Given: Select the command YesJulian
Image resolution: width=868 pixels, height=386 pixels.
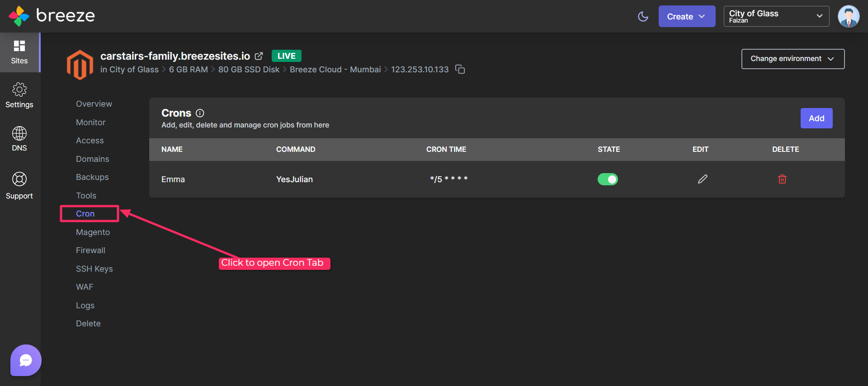Looking at the screenshot, I should coord(294,179).
